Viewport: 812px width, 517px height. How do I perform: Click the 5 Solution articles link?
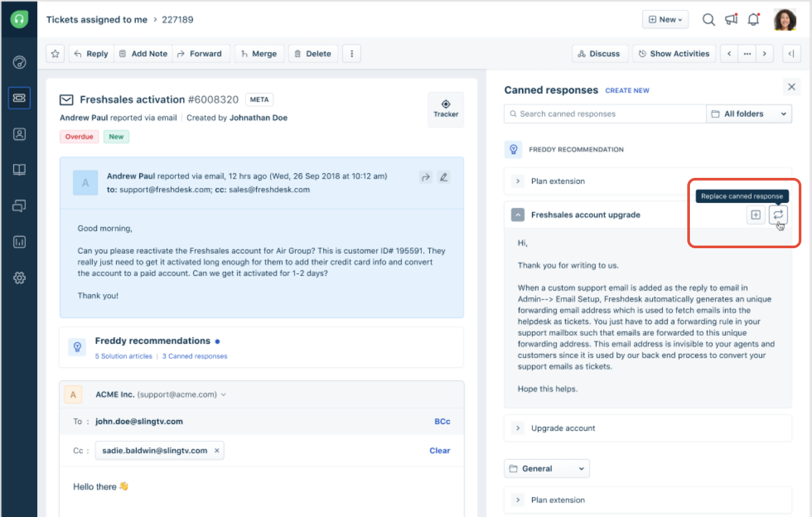(124, 356)
